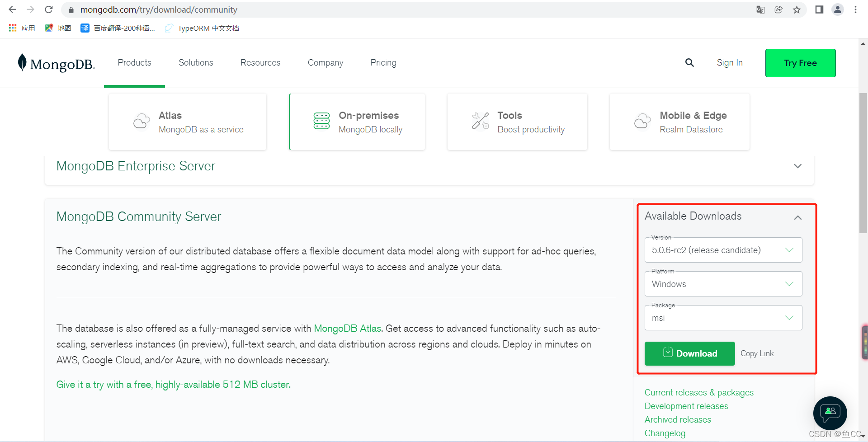Open the translate page icon
Screen dimensions: 868x442
[760, 10]
